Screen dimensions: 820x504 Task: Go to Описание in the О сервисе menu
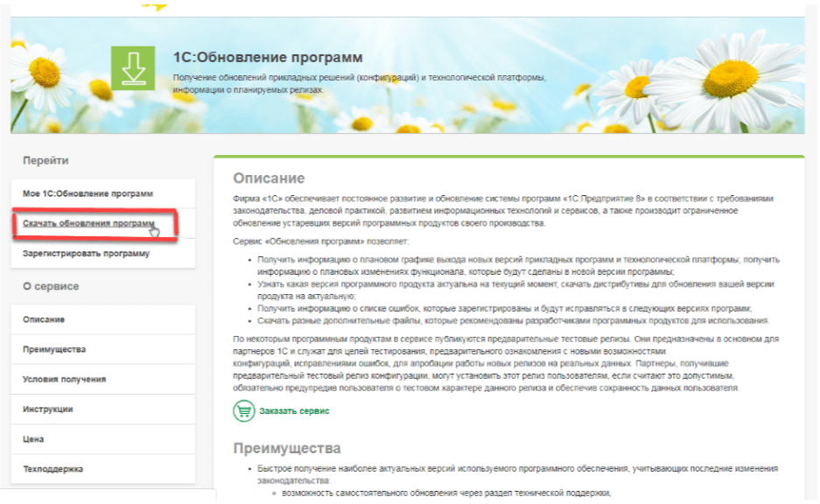(44, 320)
